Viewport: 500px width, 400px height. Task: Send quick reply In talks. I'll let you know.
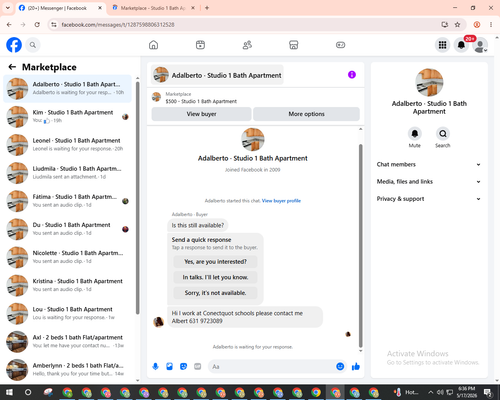(x=215, y=277)
